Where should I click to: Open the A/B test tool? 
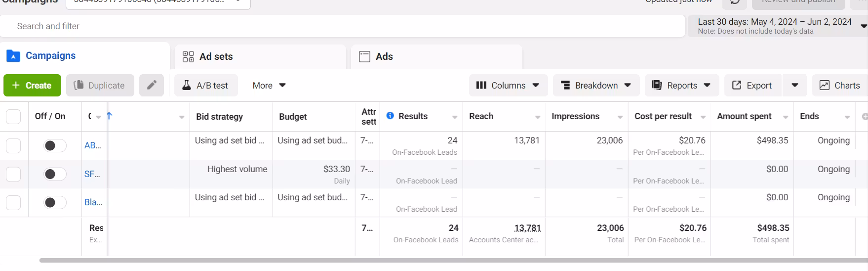[205, 85]
